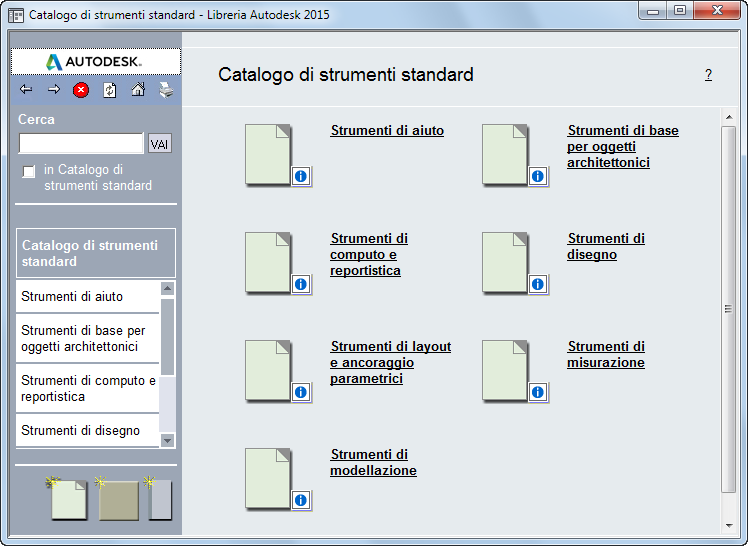Go to the catalog home page
Image resolution: width=748 pixels, height=546 pixels.
pyautogui.click(x=138, y=89)
